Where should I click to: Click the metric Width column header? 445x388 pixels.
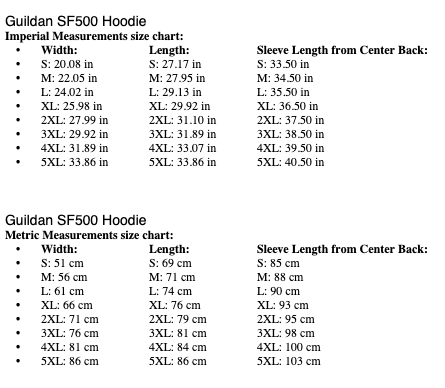[59, 249]
